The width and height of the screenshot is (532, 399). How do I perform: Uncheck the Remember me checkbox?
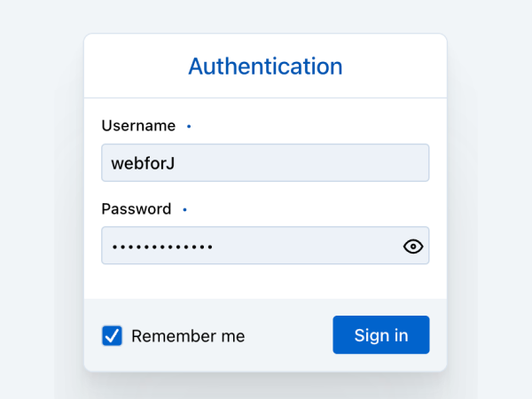(113, 336)
